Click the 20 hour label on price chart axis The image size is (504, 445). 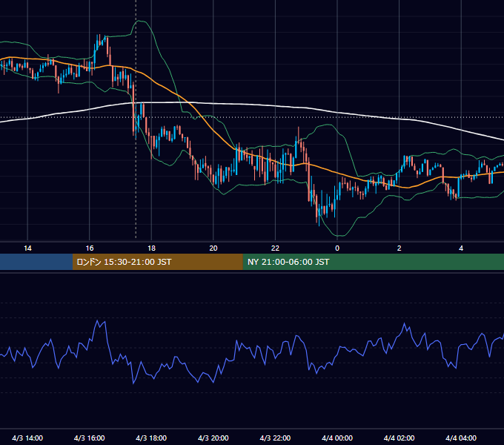pos(213,248)
